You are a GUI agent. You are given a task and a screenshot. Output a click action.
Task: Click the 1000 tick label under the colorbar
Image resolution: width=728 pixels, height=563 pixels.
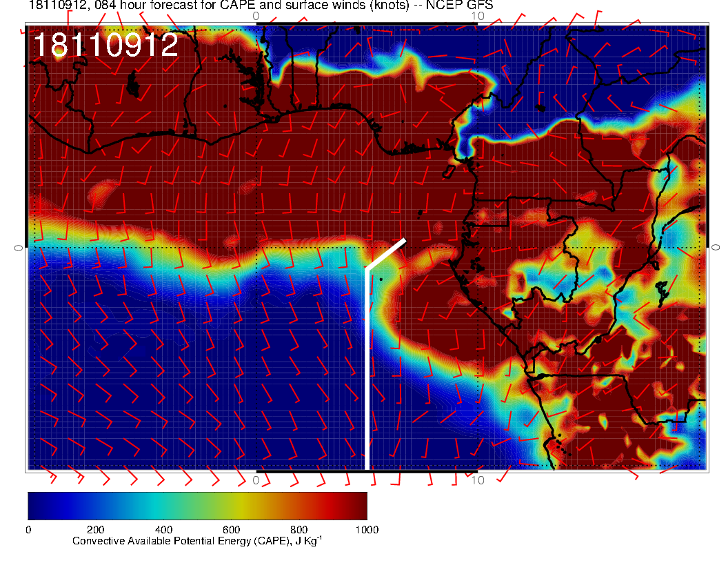365,530
